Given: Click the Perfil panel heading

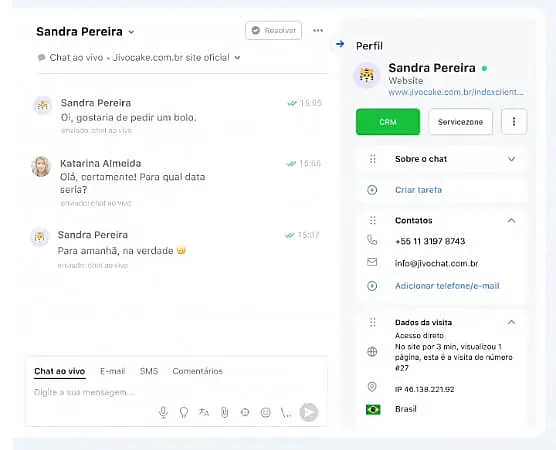Looking at the screenshot, I should [369, 46].
